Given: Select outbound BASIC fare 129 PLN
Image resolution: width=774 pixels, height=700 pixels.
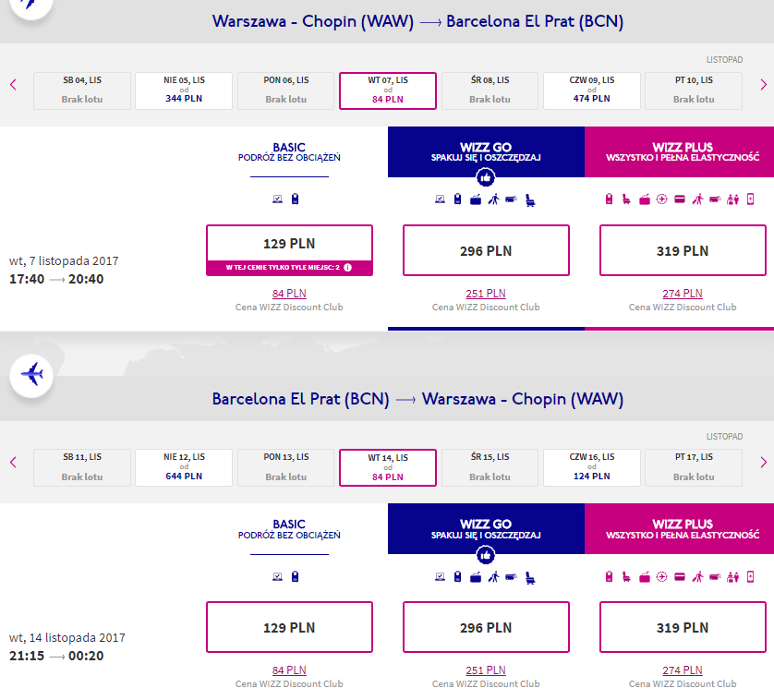Looking at the screenshot, I should 289,244.
